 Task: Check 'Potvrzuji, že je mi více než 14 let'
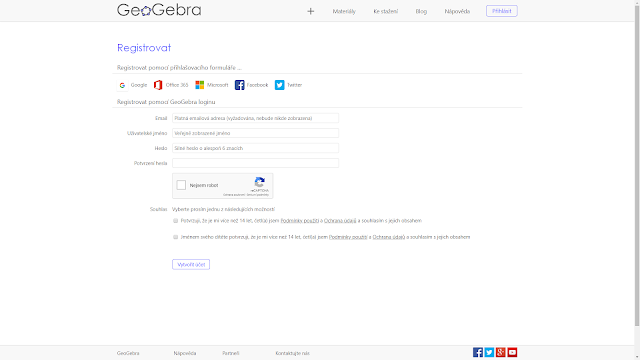pyautogui.click(x=176, y=221)
